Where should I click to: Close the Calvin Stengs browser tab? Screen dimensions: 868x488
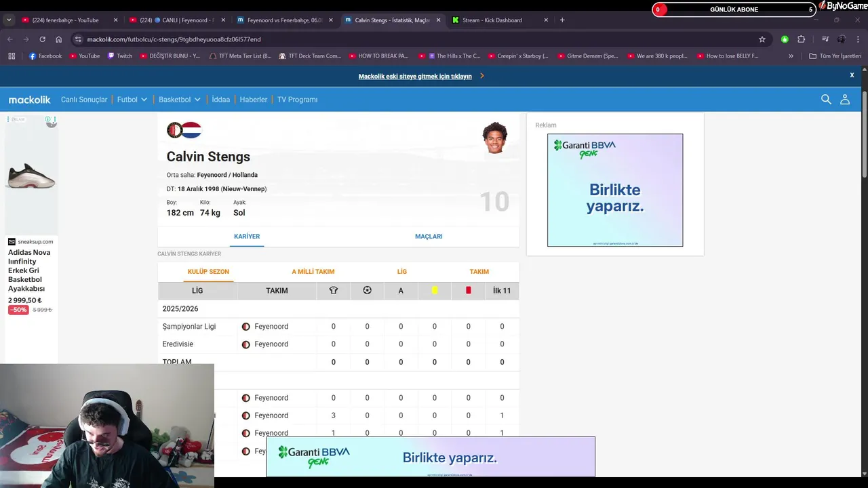point(438,20)
